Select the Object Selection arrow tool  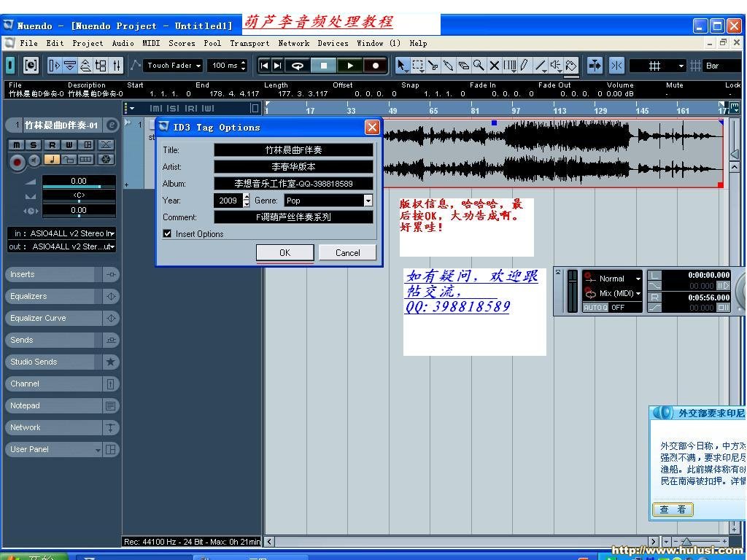pos(403,65)
